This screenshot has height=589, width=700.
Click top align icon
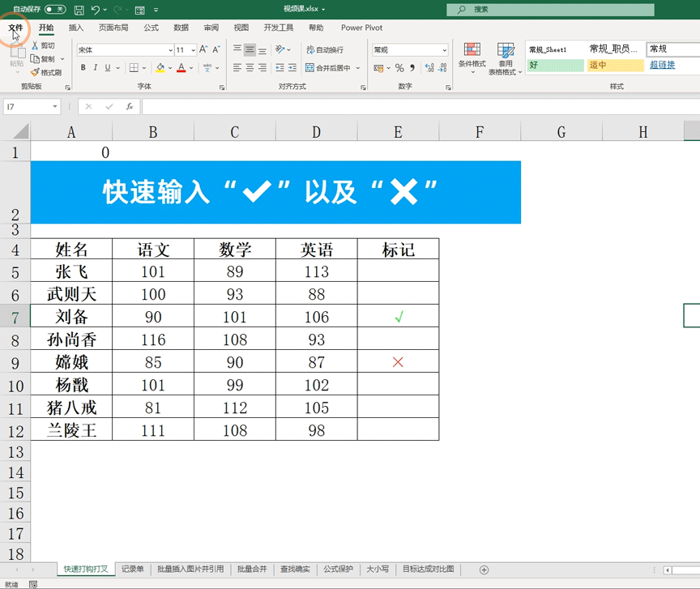point(237,49)
